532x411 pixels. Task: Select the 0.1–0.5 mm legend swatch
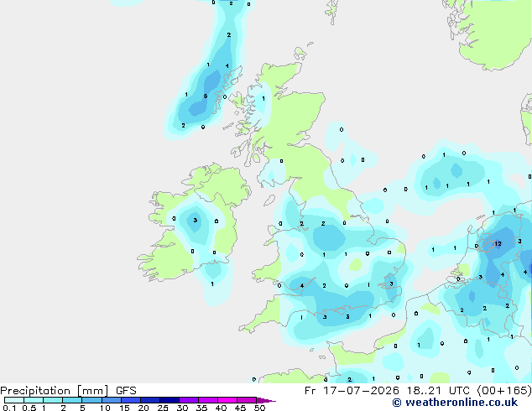(x=14, y=400)
